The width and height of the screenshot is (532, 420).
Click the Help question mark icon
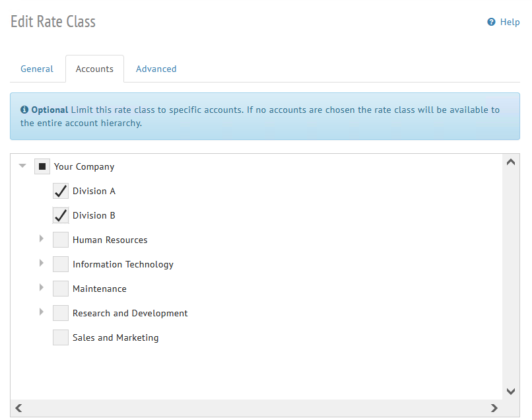click(491, 22)
